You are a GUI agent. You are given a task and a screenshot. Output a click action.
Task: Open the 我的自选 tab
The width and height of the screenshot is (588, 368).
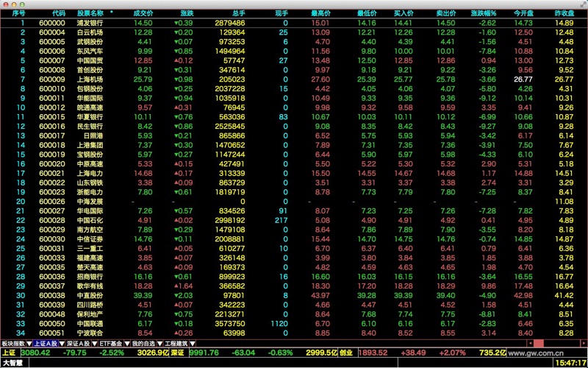click(x=143, y=343)
